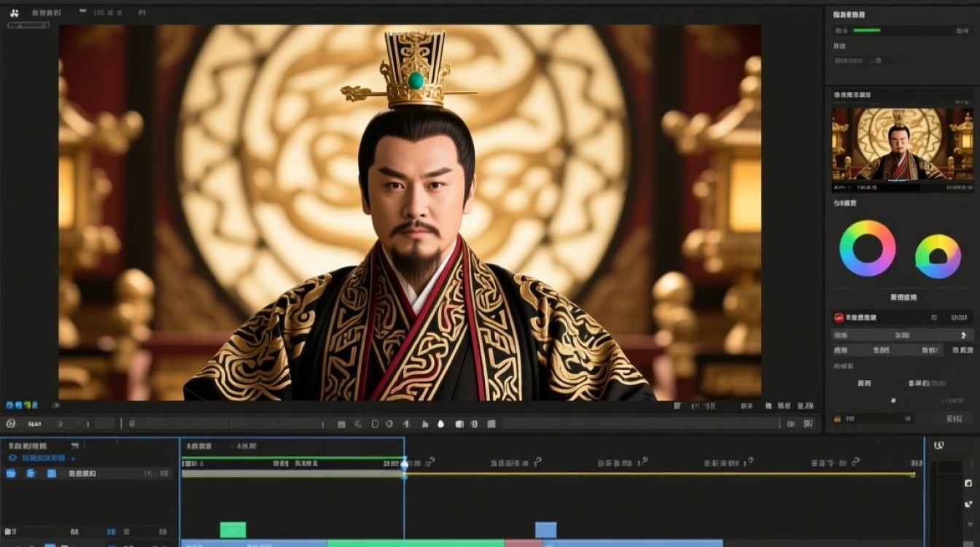Click the red round icon below the color wheels

click(x=839, y=318)
